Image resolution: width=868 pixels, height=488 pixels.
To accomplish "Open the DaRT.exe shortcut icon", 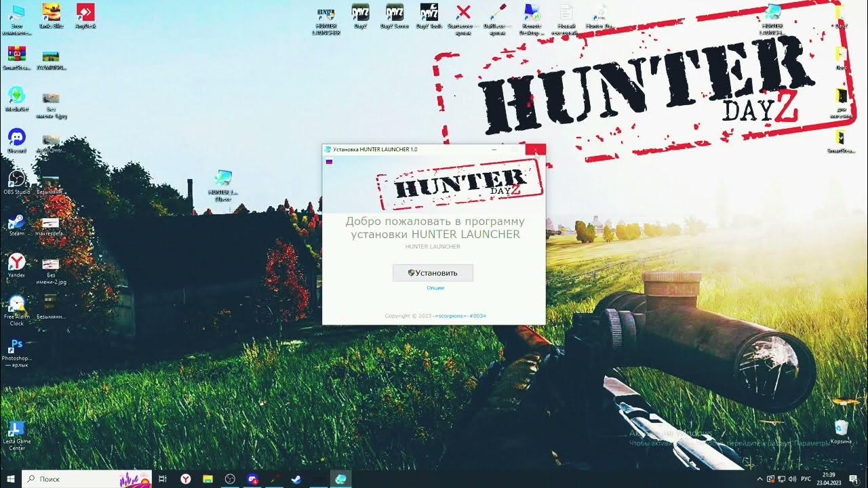I will click(498, 18).
